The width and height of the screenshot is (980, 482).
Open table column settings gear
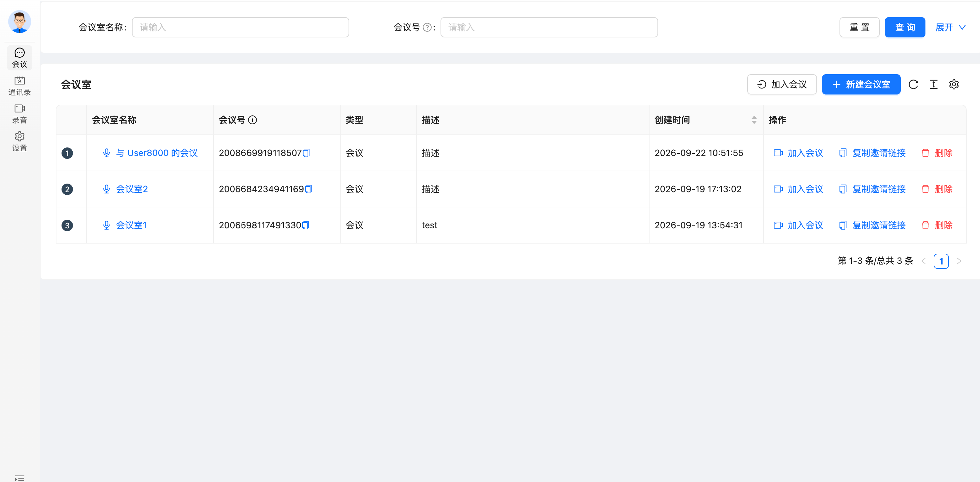[x=954, y=84]
